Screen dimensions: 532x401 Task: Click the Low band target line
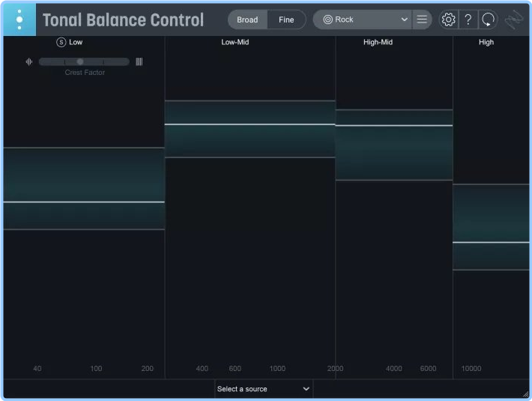click(x=84, y=202)
